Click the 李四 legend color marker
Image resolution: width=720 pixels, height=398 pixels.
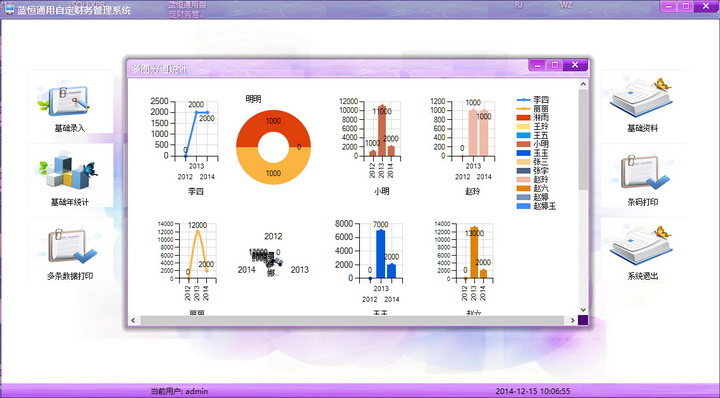(523, 100)
